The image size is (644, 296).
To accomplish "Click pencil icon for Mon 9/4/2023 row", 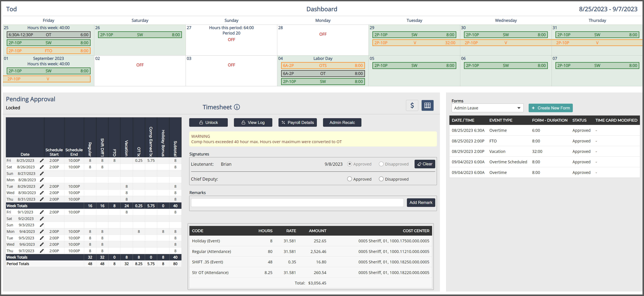I will [x=42, y=232].
